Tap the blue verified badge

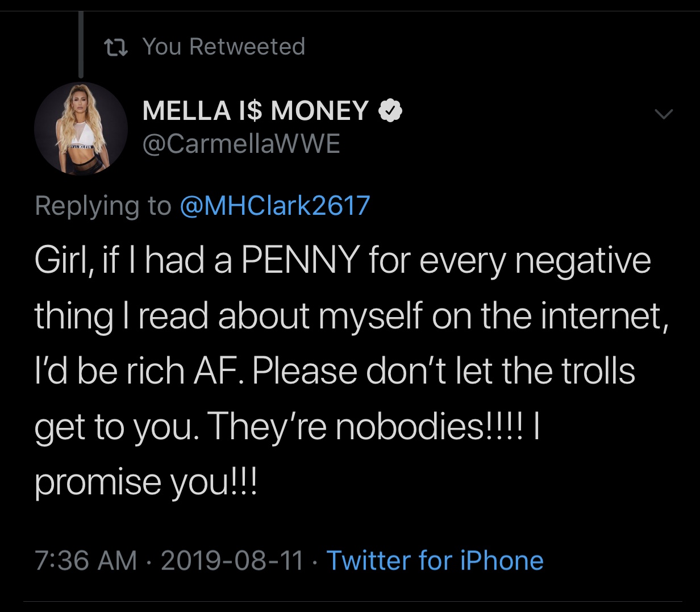(390, 110)
